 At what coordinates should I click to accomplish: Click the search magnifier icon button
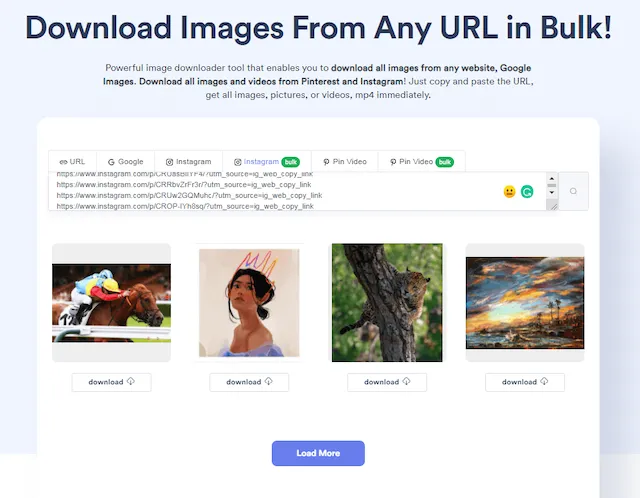tap(574, 191)
